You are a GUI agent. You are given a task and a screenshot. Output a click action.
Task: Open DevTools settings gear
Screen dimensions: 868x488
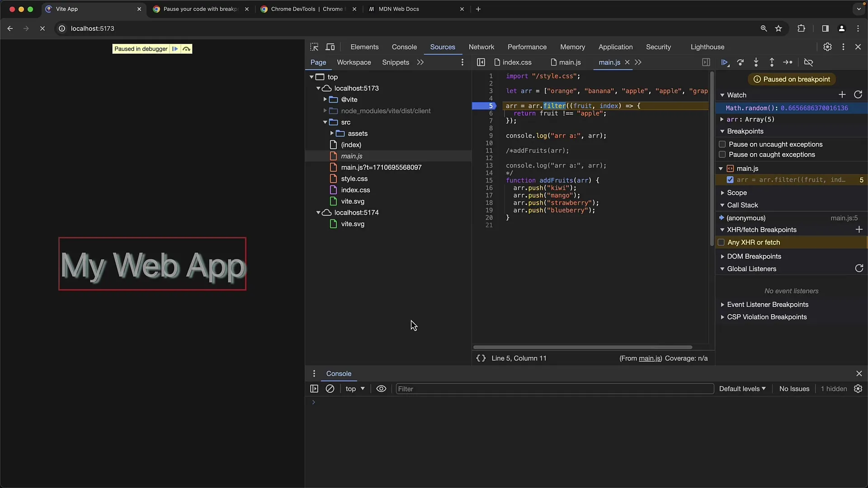pyautogui.click(x=827, y=47)
